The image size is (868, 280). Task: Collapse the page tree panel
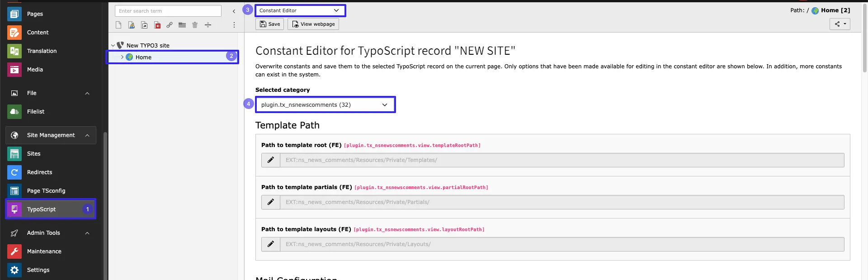click(x=234, y=11)
